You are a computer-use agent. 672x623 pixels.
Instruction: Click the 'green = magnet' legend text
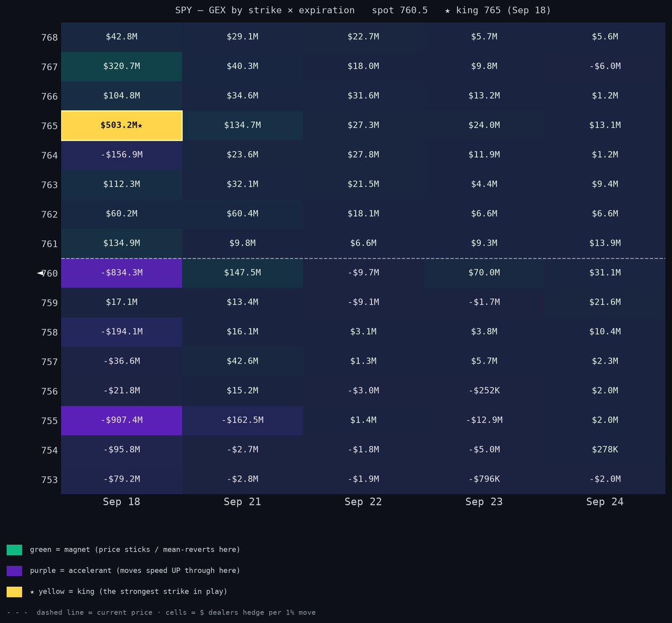coord(135,550)
